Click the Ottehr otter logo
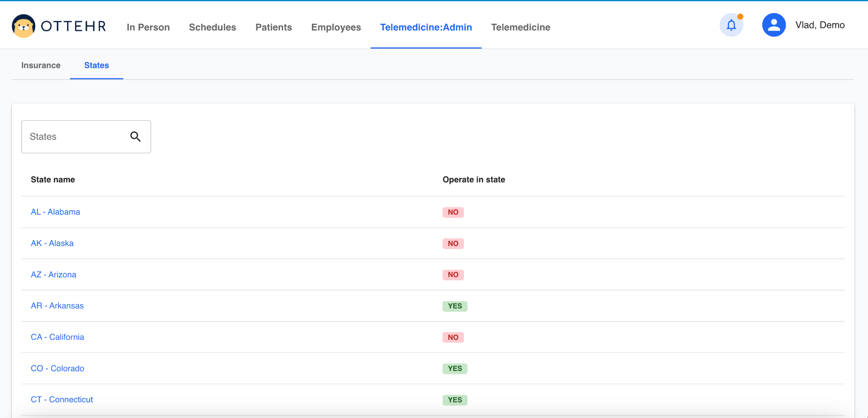Screen dimensions: 868x418 point(24,26)
